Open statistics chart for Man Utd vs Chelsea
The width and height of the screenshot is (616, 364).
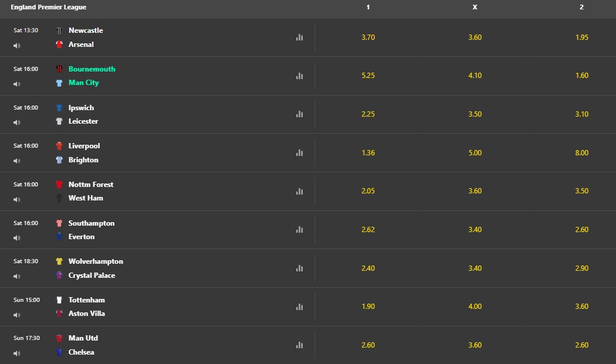[x=299, y=345]
